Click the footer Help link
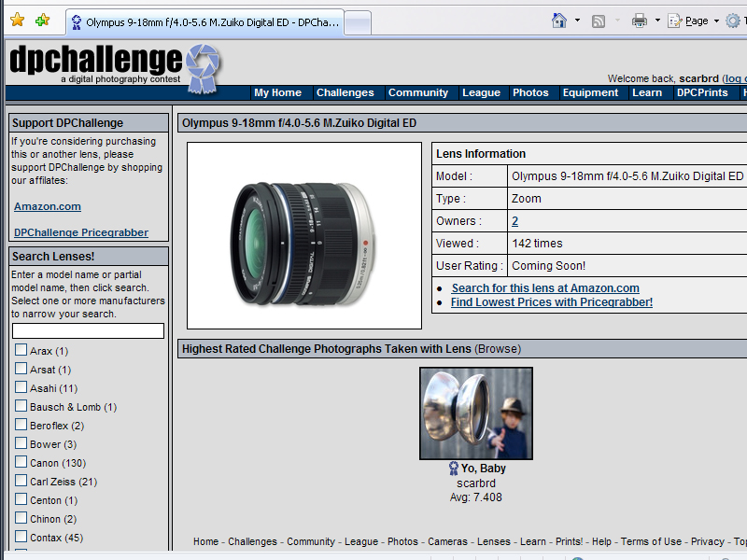Screen dimensions: 747x560 coord(601,541)
